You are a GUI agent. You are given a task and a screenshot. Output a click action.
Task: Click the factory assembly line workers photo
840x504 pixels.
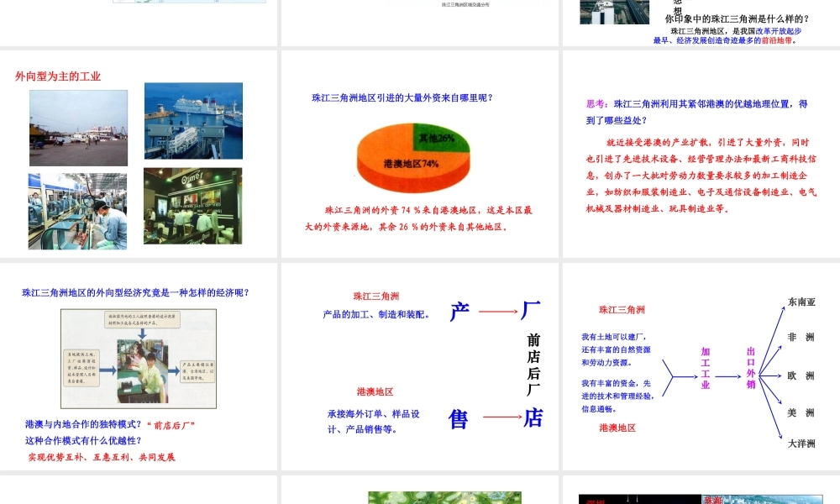(77, 211)
